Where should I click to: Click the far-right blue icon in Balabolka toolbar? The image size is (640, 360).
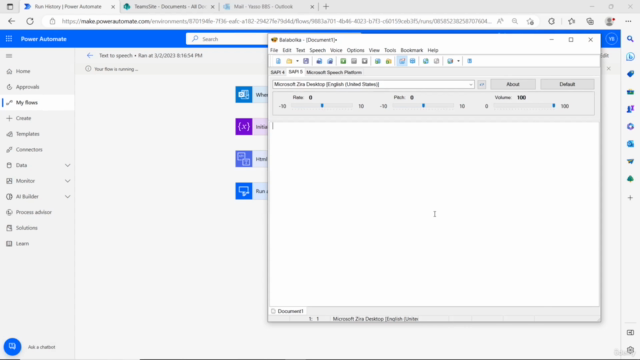click(469, 61)
